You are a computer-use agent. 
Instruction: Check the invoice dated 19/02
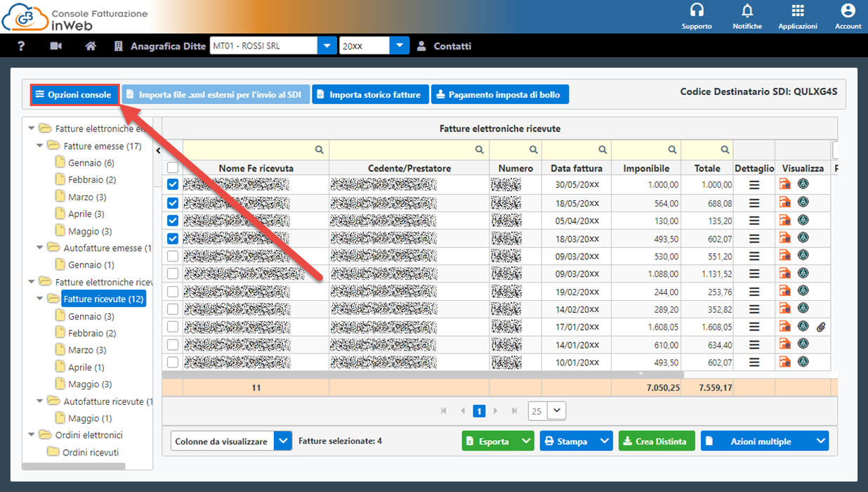173,291
